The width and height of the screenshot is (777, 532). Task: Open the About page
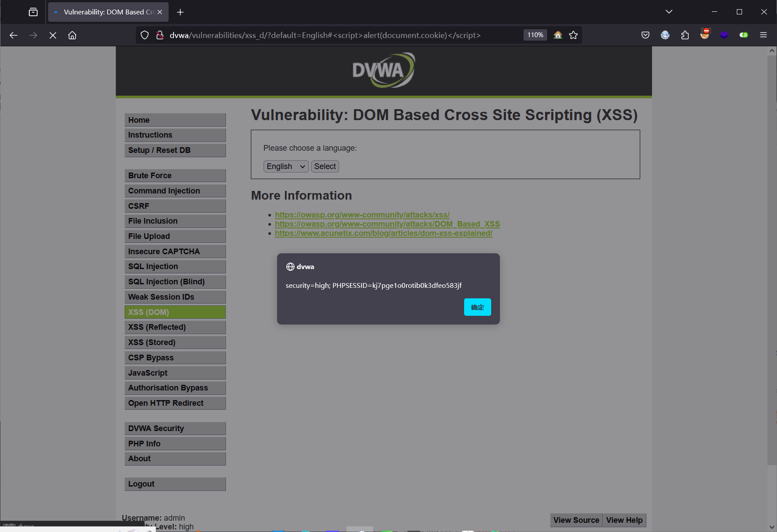point(175,459)
